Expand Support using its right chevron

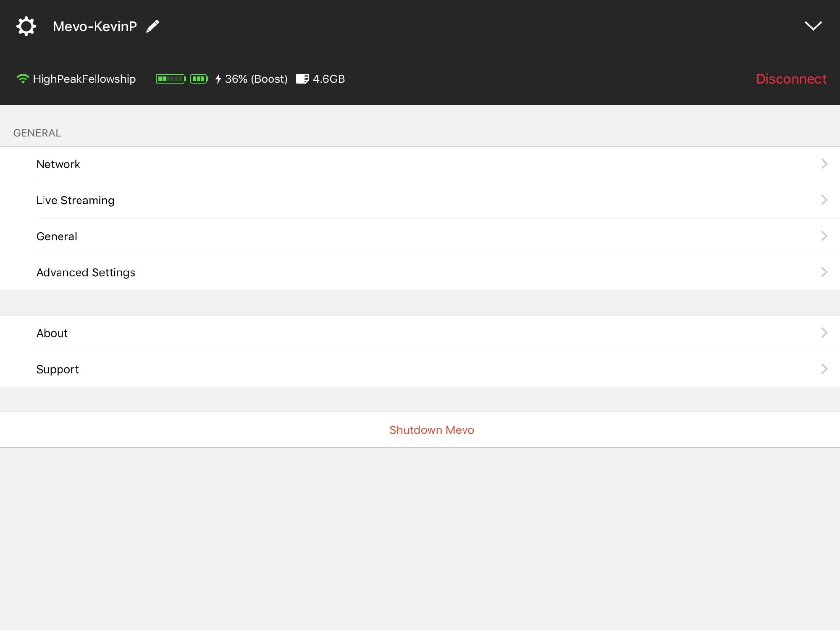[x=824, y=369]
